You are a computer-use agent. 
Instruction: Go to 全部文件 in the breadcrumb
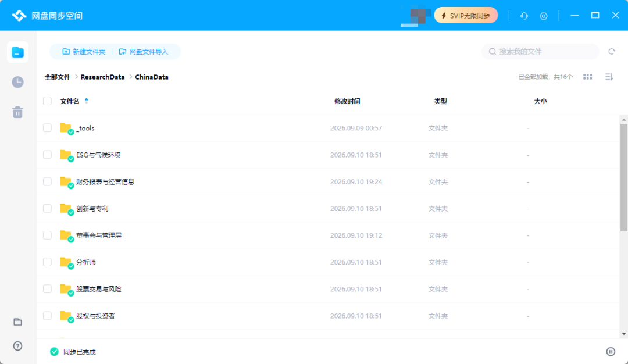coord(57,77)
